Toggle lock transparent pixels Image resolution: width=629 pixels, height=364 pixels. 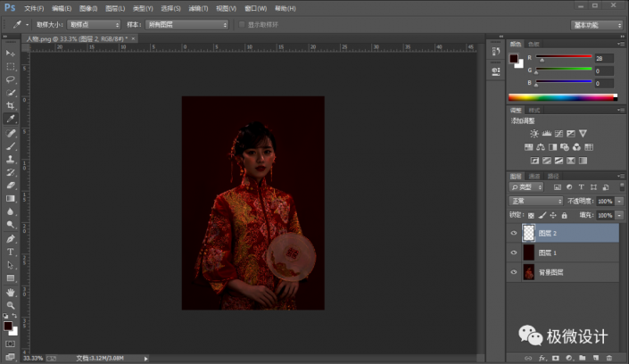click(531, 216)
